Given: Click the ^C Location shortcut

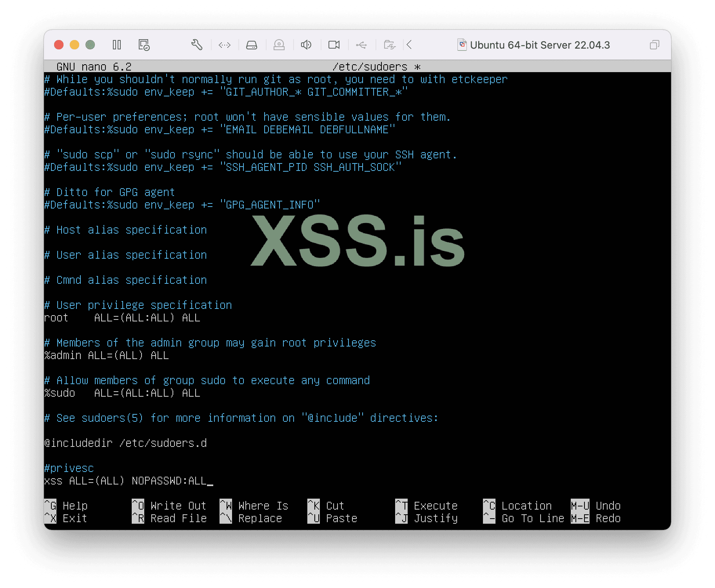Looking at the screenshot, I should point(517,506).
